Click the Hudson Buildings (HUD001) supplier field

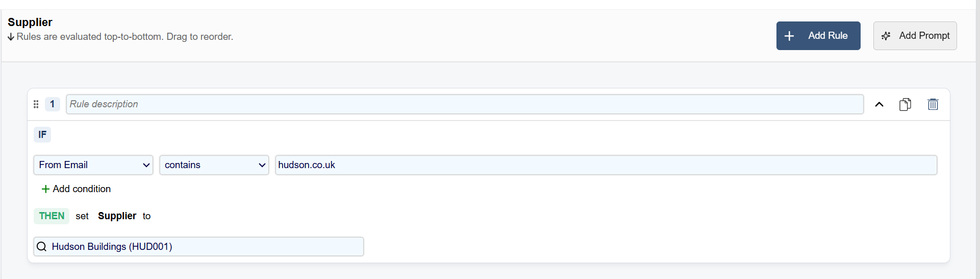tap(204, 247)
